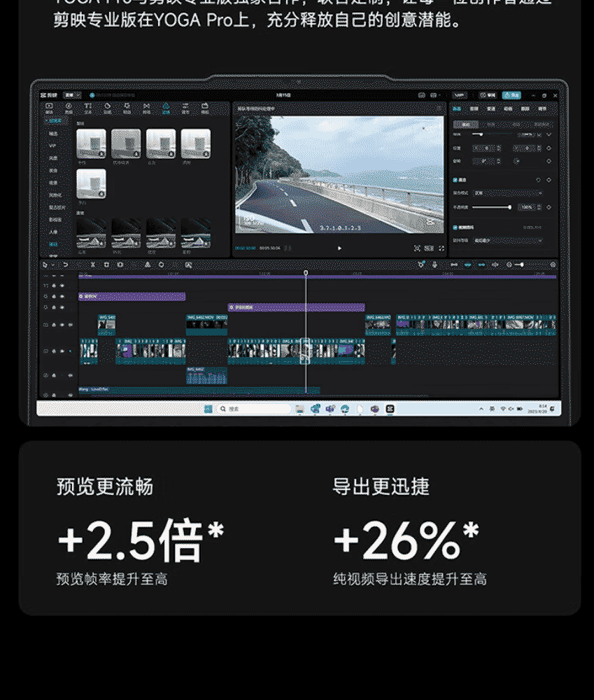Click the split clip tool in timeline toolbar

93,265
